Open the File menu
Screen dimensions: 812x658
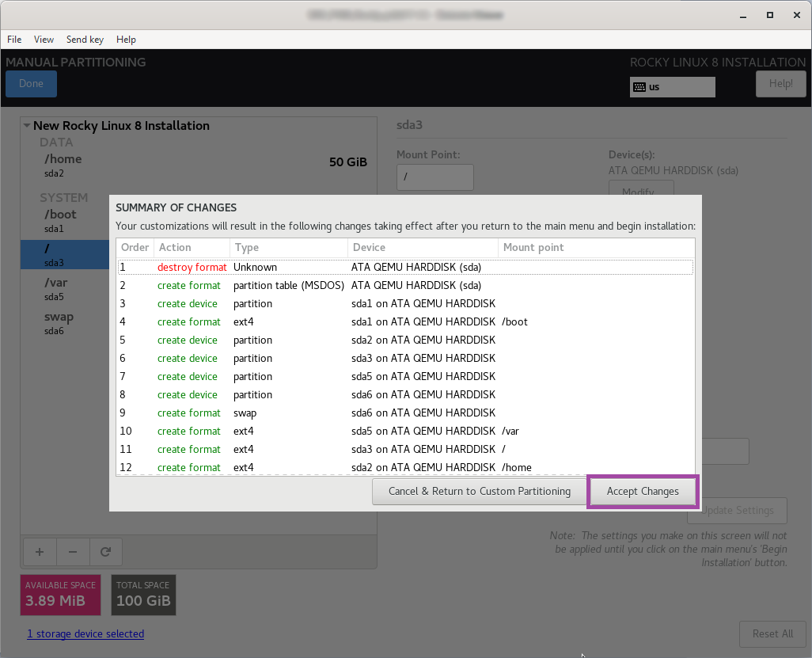[x=14, y=40]
